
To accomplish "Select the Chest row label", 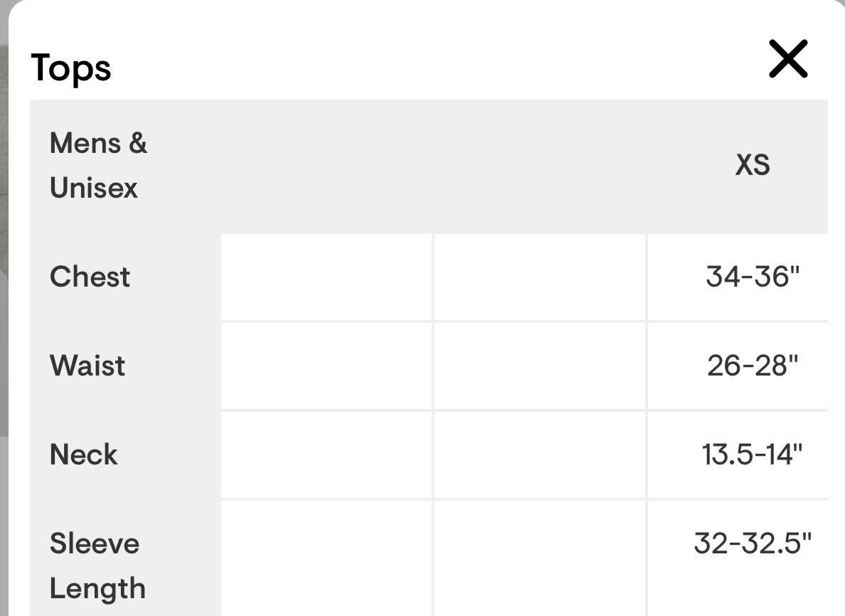I will pos(90,277).
